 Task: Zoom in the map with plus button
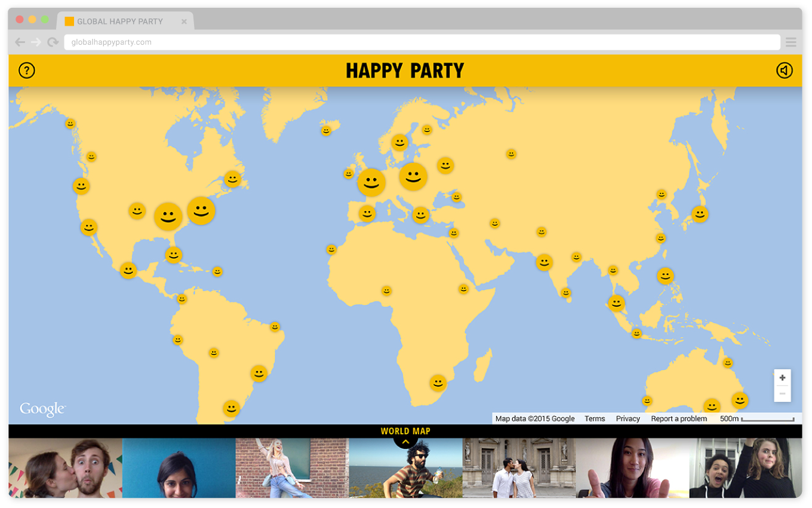click(x=782, y=378)
